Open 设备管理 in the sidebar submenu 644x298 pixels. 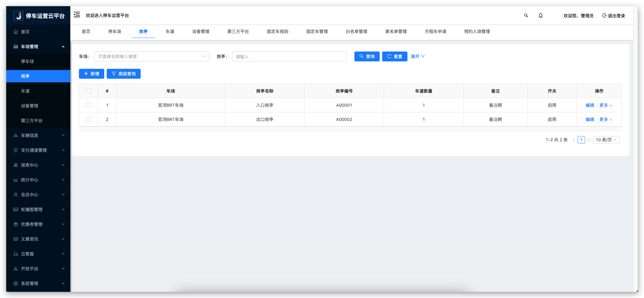tap(38, 106)
